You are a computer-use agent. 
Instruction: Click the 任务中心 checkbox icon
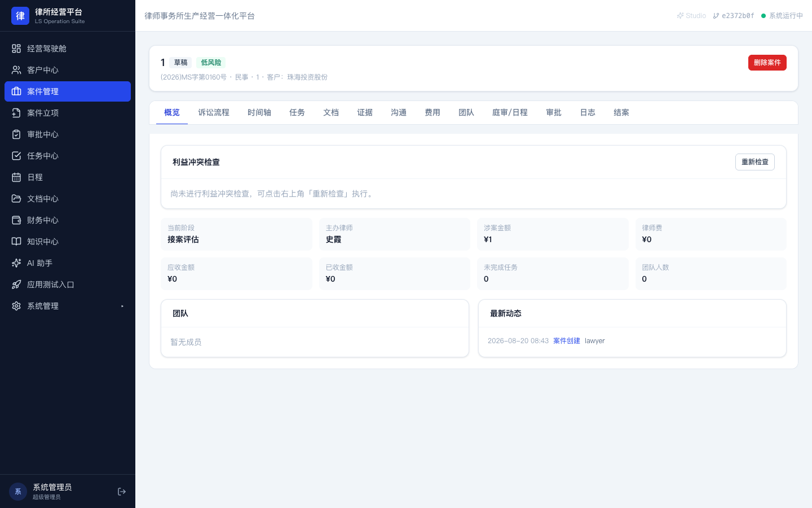[16, 156]
